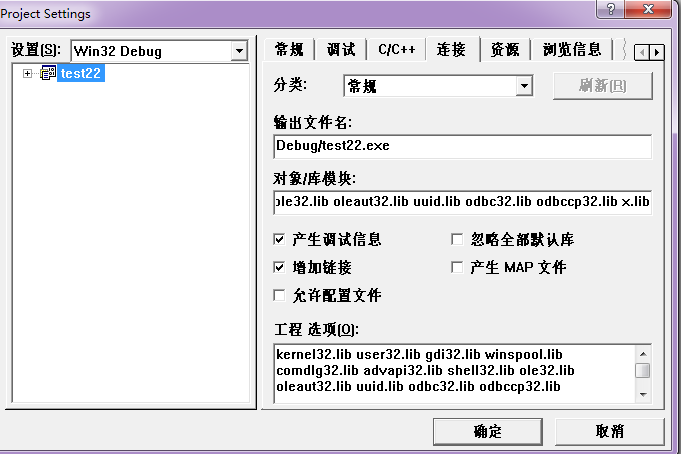Click the help question mark title button
This screenshot has height=454, width=681.
tap(611, 9)
